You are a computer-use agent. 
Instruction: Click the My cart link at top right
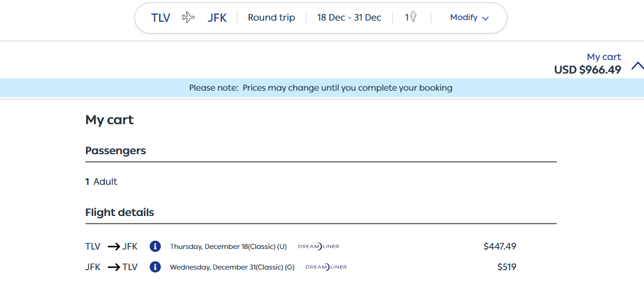(x=604, y=57)
